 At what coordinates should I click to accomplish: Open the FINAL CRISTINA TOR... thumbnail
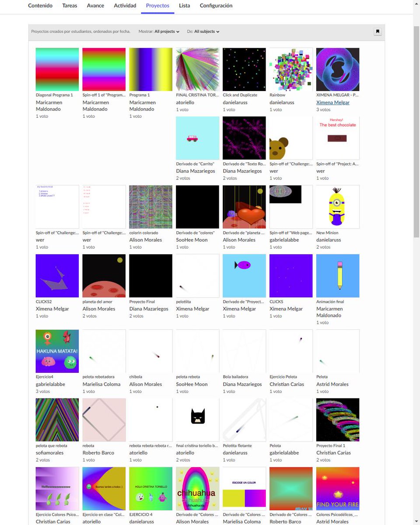pyautogui.click(x=198, y=70)
